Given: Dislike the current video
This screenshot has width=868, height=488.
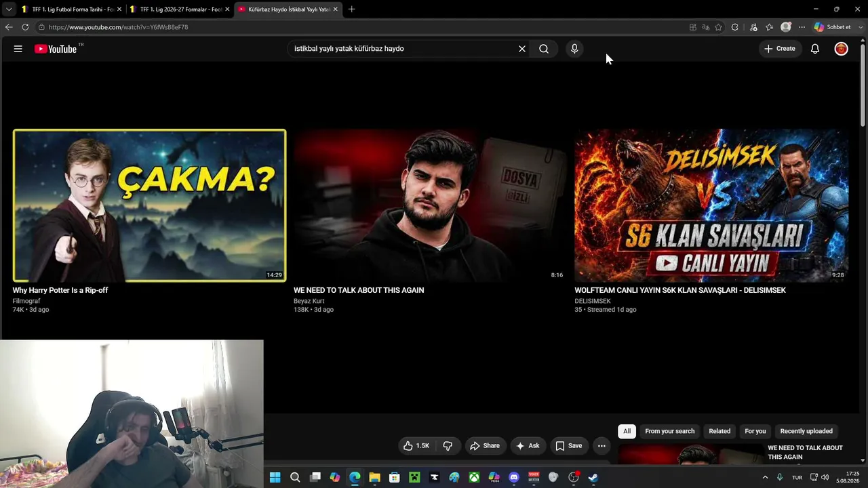Looking at the screenshot, I should pyautogui.click(x=448, y=446).
